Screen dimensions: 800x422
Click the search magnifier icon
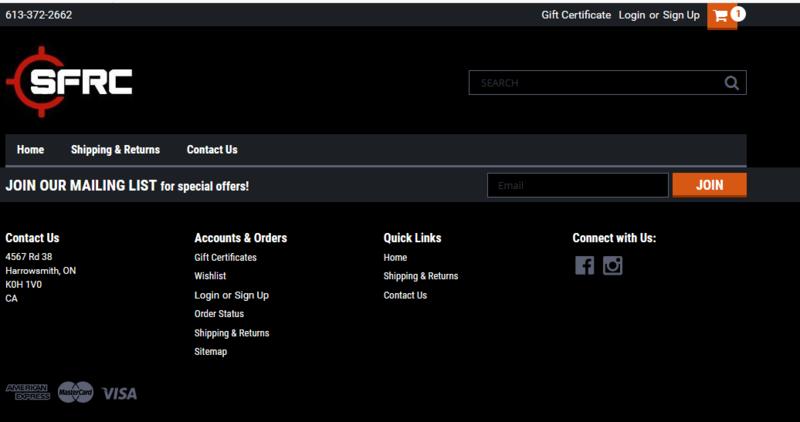pyautogui.click(x=731, y=83)
